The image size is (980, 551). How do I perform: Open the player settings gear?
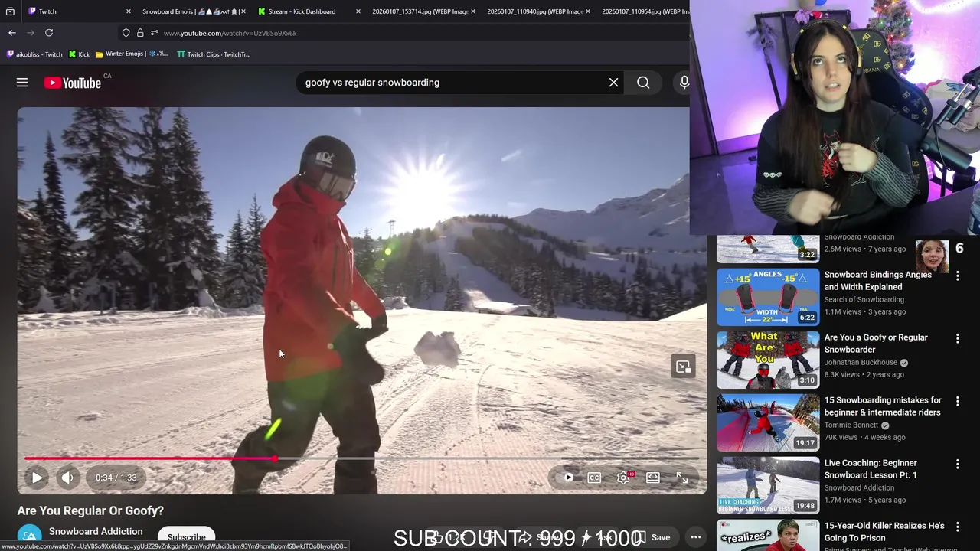(x=623, y=478)
